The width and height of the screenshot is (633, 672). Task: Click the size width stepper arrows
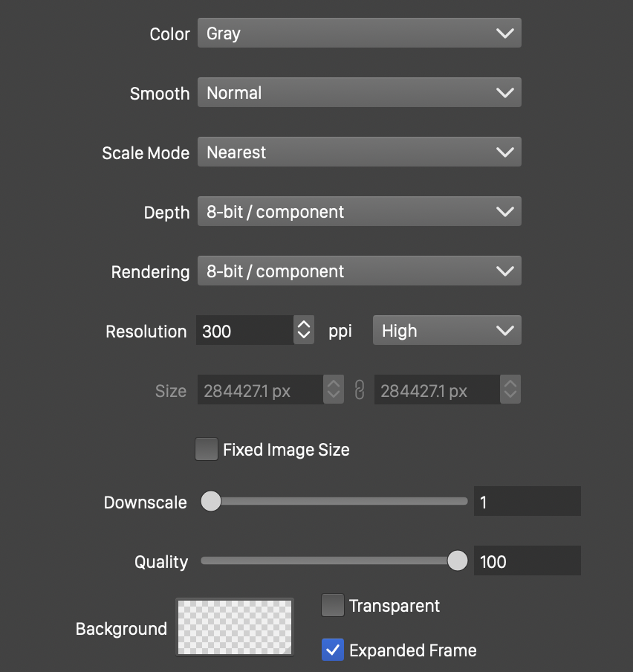coord(334,390)
